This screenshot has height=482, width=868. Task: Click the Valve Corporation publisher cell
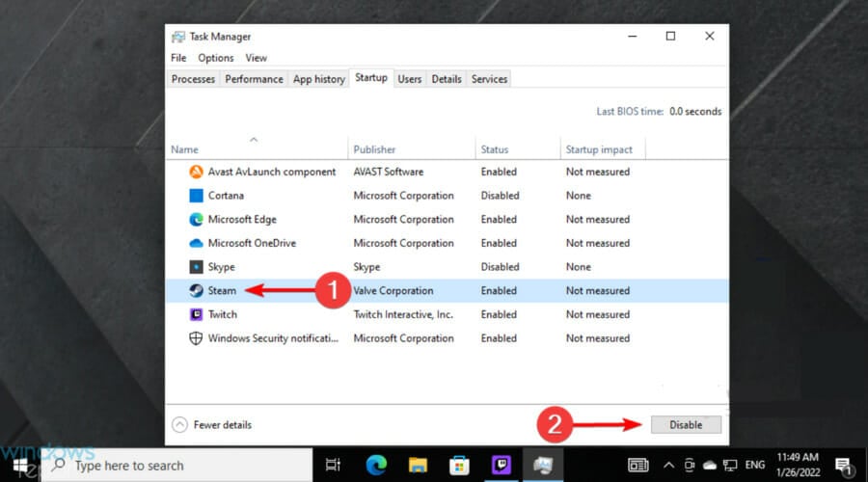393,290
